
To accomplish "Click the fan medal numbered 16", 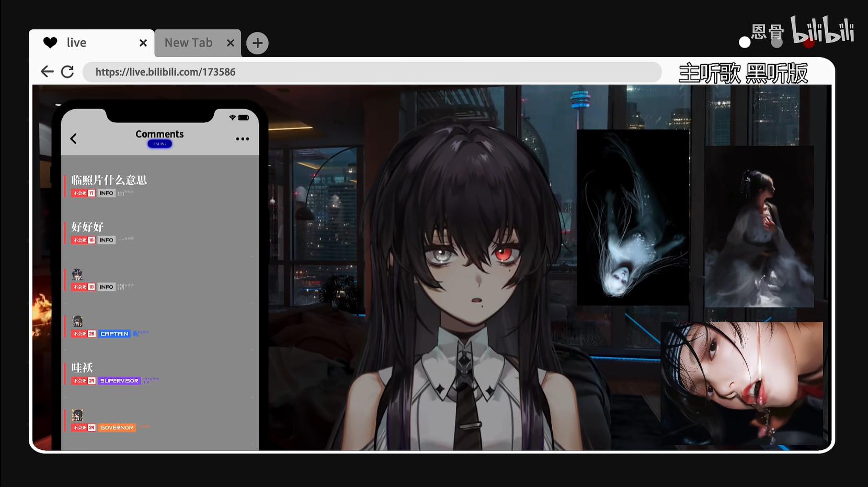I will click(83, 240).
